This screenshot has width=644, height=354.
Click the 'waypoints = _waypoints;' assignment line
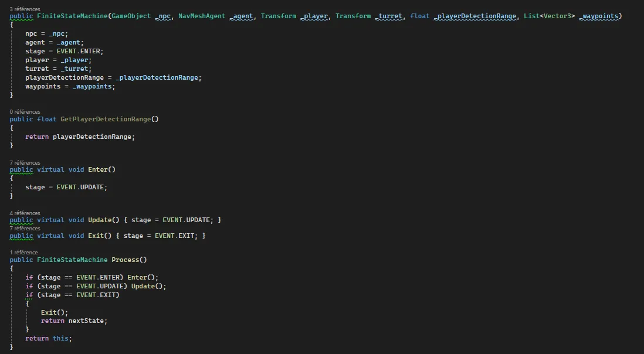[70, 86]
